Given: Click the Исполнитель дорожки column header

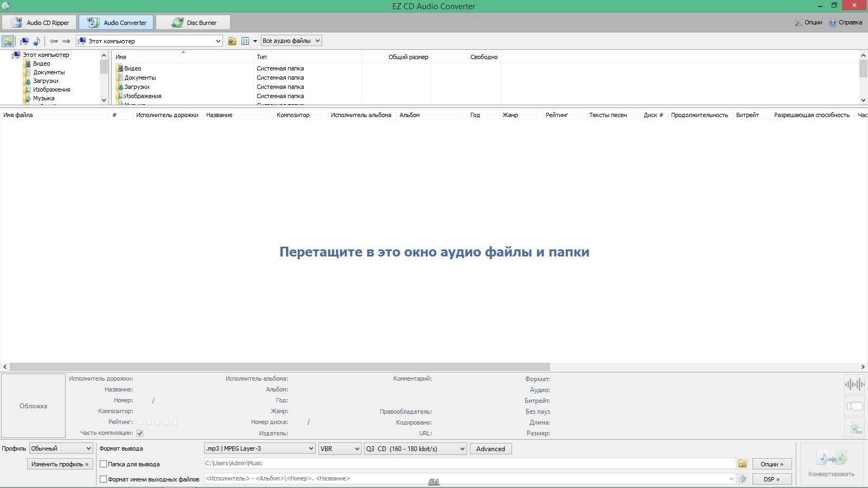Looking at the screenshot, I should point(167,115).
